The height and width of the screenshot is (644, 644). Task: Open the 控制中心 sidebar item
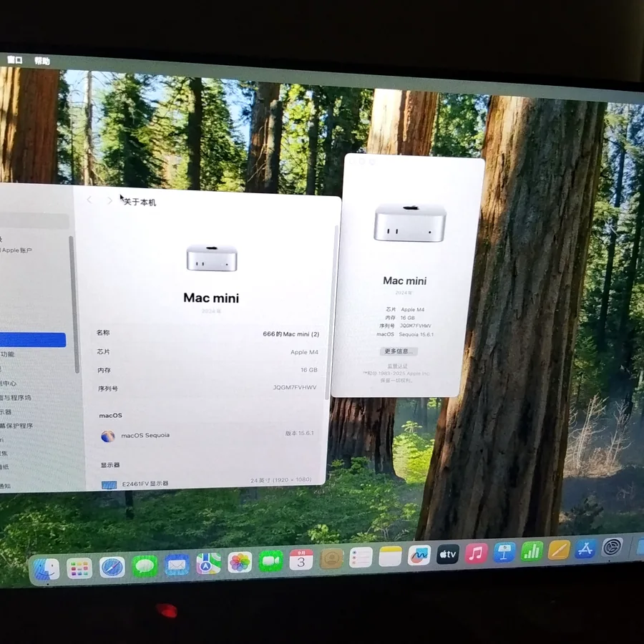pos(8,384)
